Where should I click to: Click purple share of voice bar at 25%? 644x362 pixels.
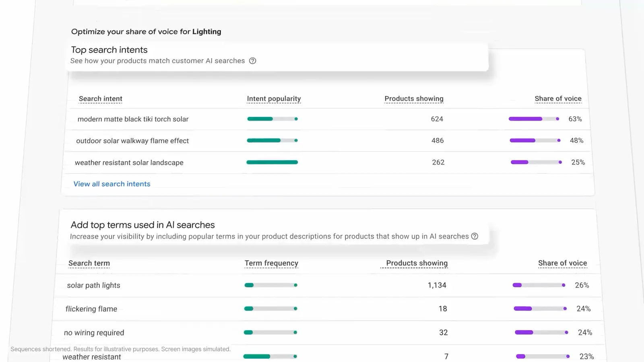tap(537, 162)
